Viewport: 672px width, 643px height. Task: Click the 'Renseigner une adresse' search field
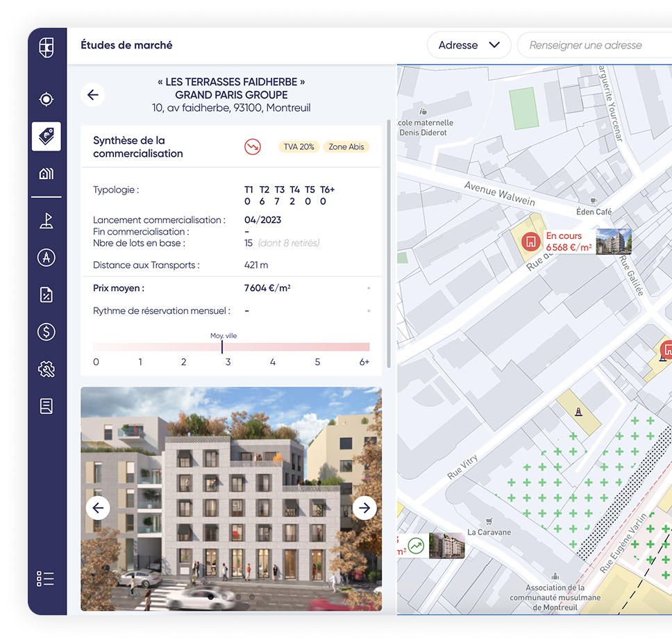click(x=594, y=45)
